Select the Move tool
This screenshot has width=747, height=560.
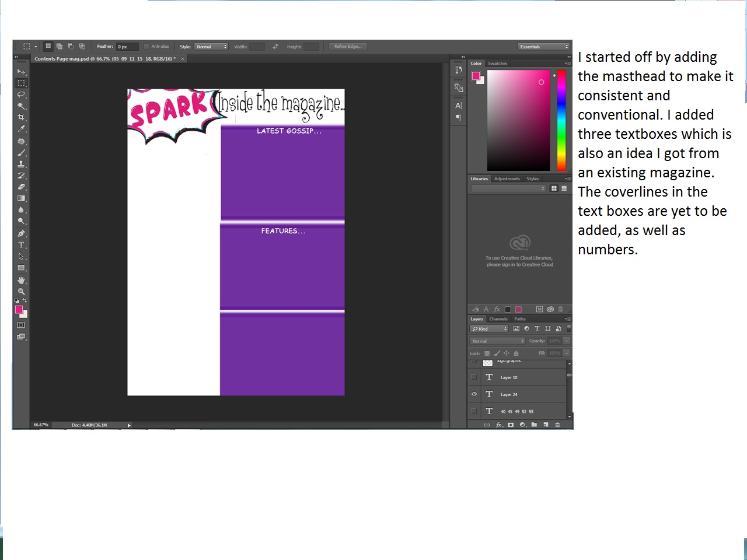(x=21, y=72)
